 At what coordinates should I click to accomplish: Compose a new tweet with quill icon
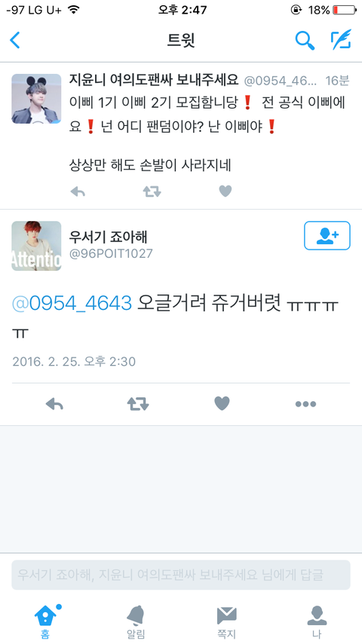(x=341, y=39)
